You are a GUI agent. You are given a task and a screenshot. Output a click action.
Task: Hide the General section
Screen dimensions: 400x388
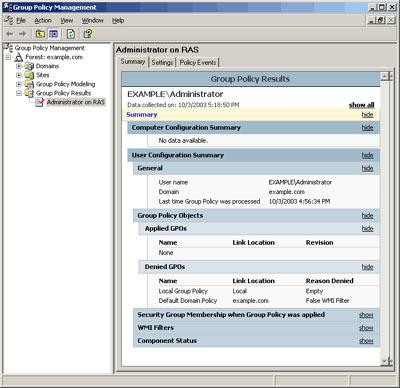367,168
